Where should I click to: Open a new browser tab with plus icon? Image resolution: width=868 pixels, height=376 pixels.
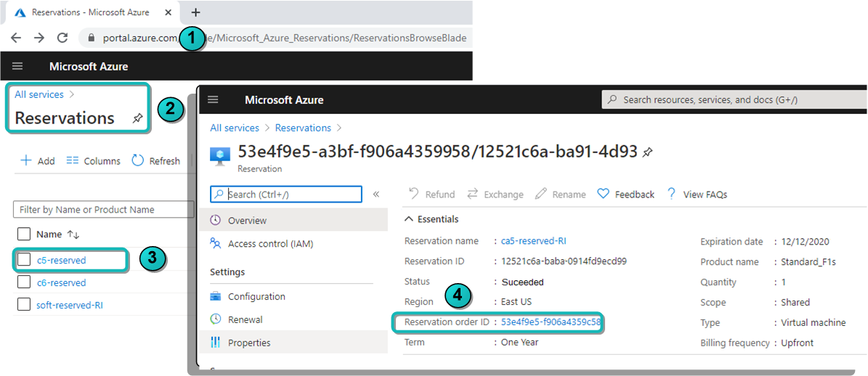(195, 12)
